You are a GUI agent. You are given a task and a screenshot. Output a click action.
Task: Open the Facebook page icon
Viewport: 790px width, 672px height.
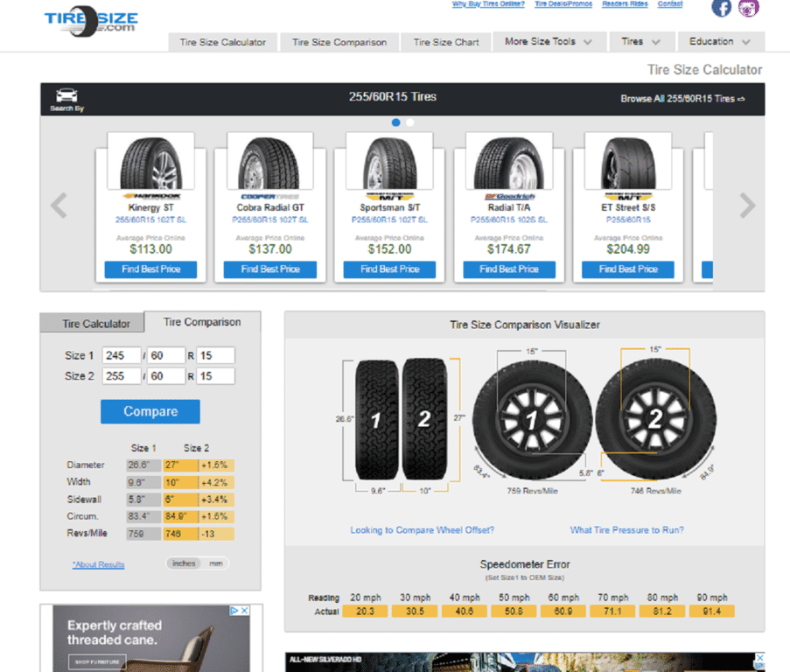(x=722, y=8)
